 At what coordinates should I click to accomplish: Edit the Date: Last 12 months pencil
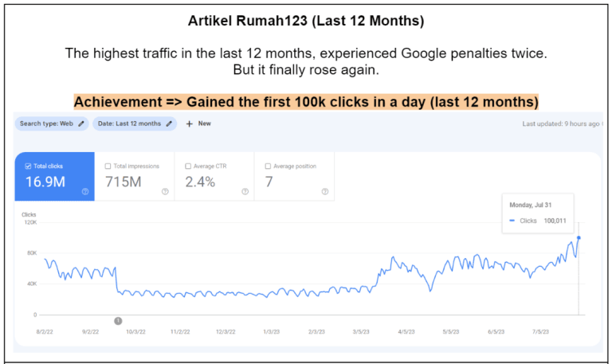coord(169,123)
